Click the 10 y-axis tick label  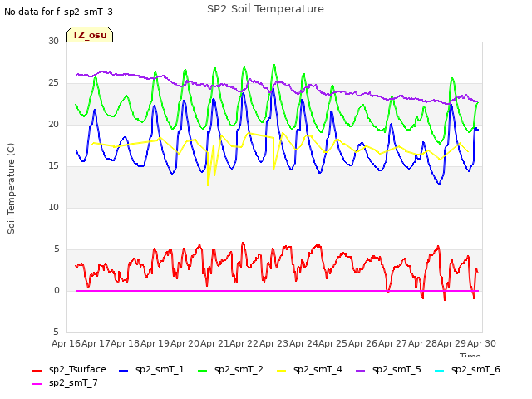pos(53,207)
